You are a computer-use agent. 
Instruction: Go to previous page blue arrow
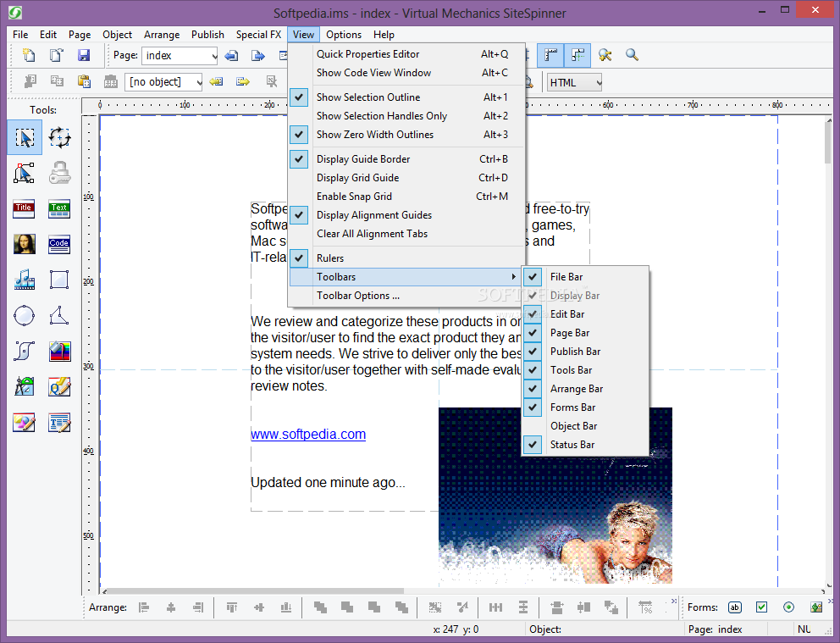pyautogui.click(x=231, y=56)
